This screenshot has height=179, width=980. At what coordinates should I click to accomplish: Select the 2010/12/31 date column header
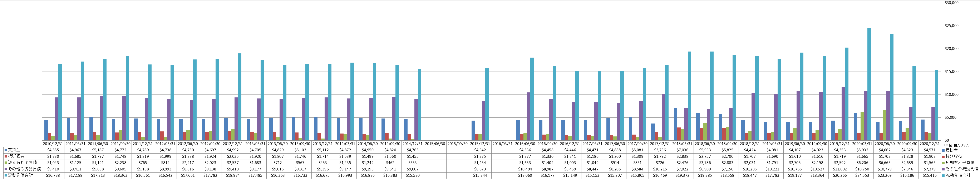[x=53, y=144]
